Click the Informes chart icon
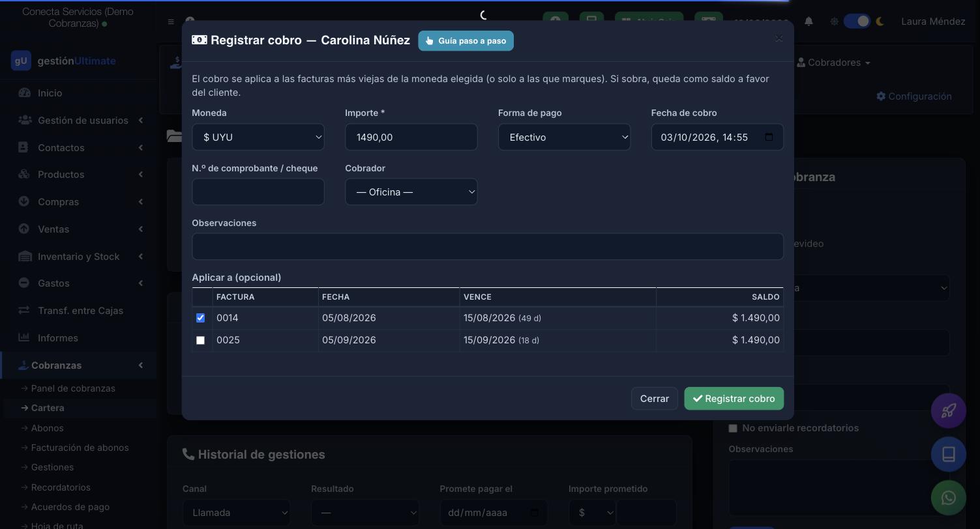Viewport: 980px width, 529px height. pyautogui.click(x=24, y=338)
